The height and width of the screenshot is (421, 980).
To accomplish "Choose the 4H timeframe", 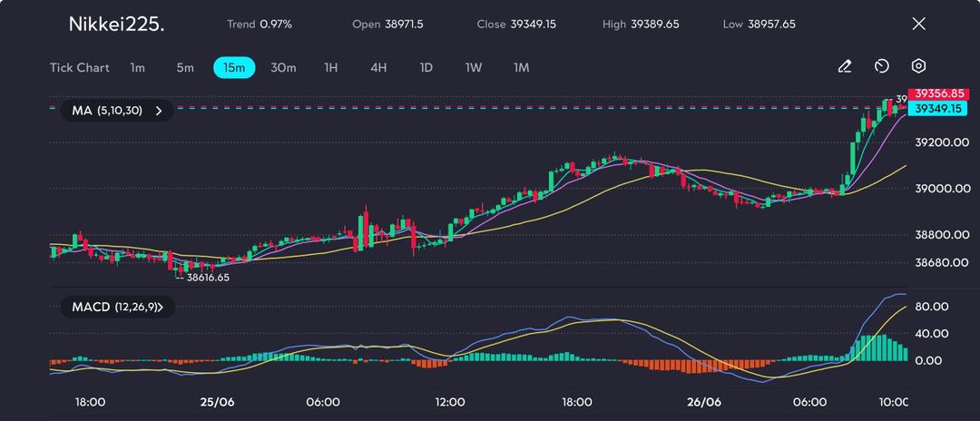I will (378, 67).
